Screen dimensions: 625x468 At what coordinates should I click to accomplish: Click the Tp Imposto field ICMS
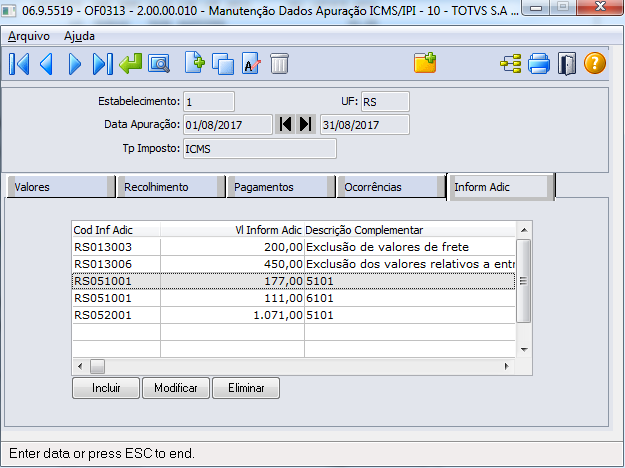click(x=260, y=149)
